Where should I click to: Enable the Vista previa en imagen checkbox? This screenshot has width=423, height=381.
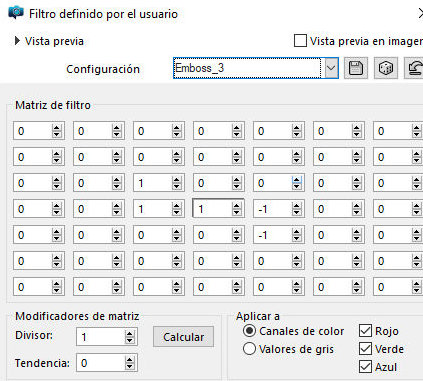tap(300, 41)
